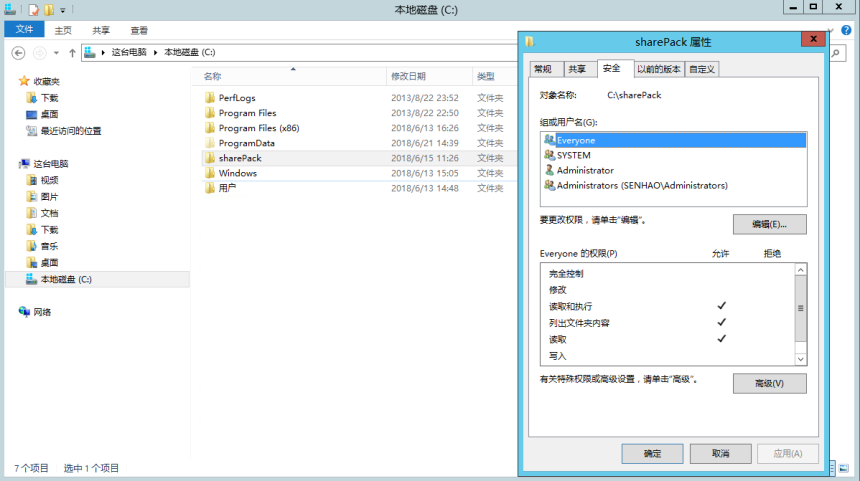This screenshot has height=481, width=860.
Task: Click the back navigation arrow
Action: click(x=18, y=52)
